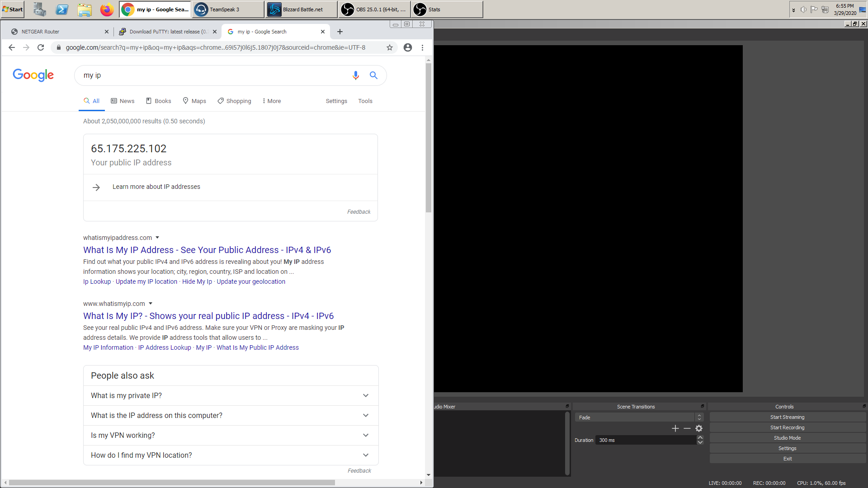Click Start Recording in OBS
Screen dimensions: 868x488
pyautogui.click(x=788, y=427)
